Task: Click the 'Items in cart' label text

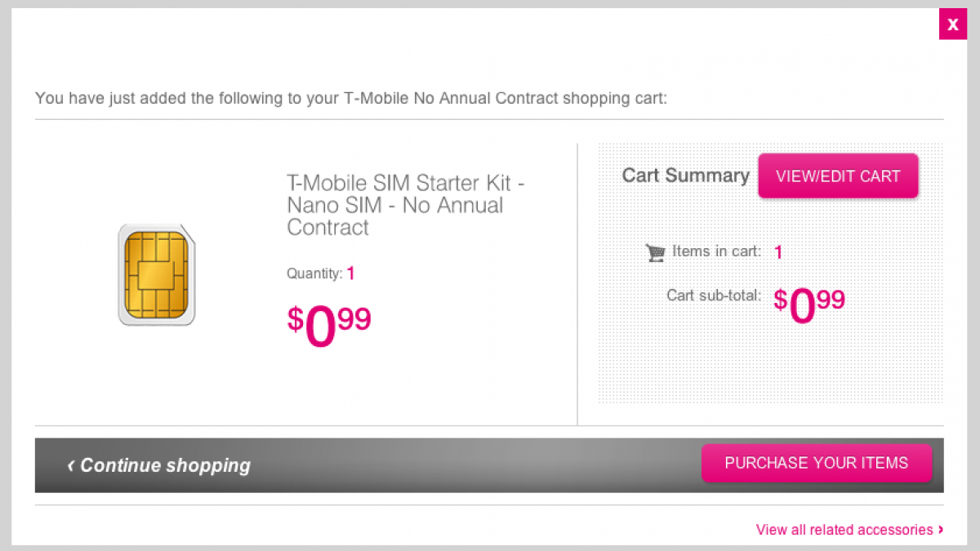Action: [716, 251]
